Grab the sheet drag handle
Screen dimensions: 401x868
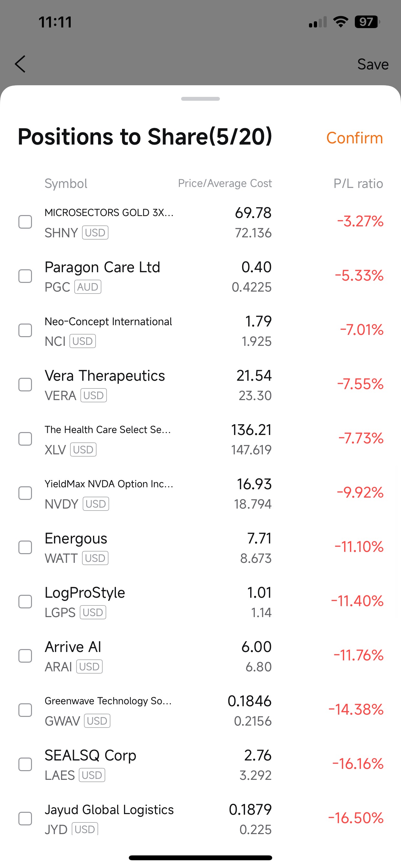[200, 99]
